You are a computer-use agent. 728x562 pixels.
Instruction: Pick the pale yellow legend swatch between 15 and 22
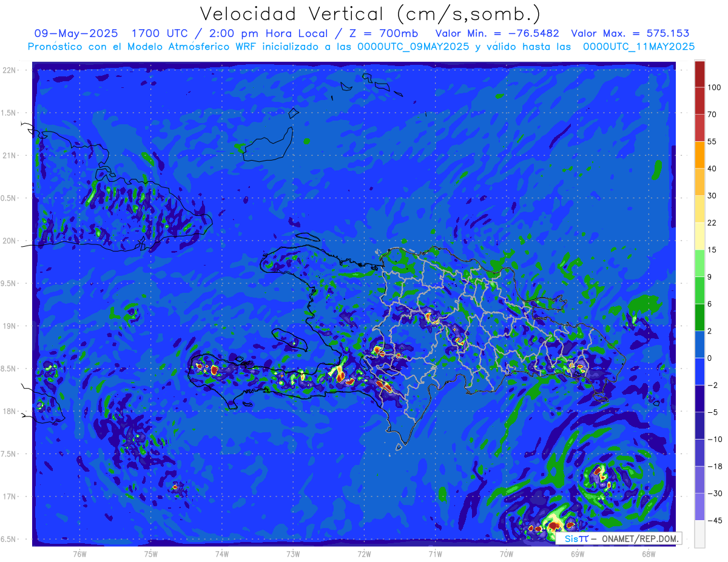click(699, 236)
